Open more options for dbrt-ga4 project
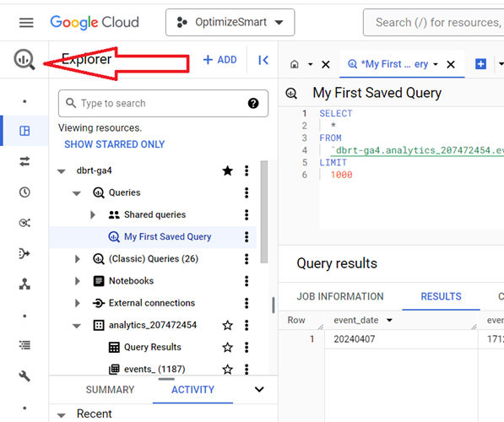This screenshot has width=504, height=422. point(247,170)
